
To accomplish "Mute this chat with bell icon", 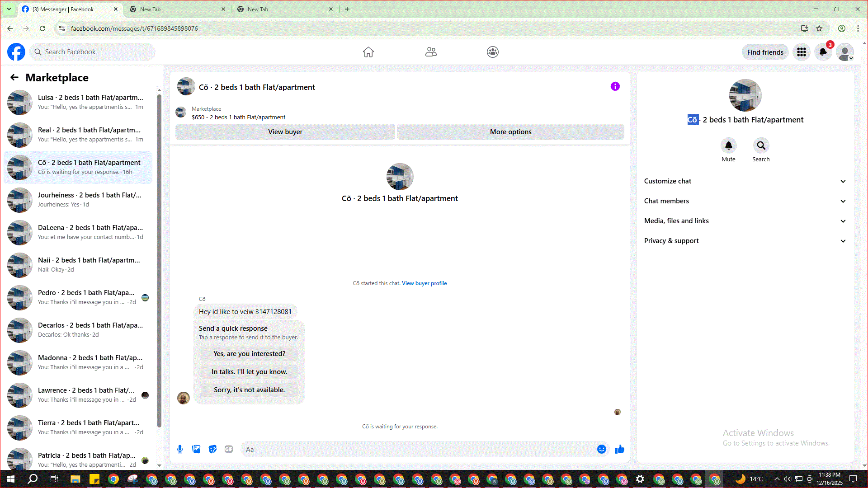I will 729,145.
